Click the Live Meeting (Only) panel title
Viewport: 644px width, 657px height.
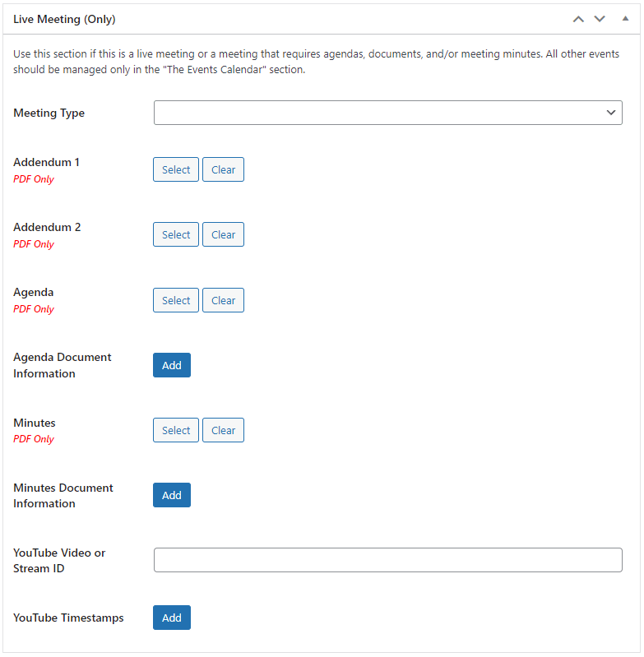pos(64,18)
